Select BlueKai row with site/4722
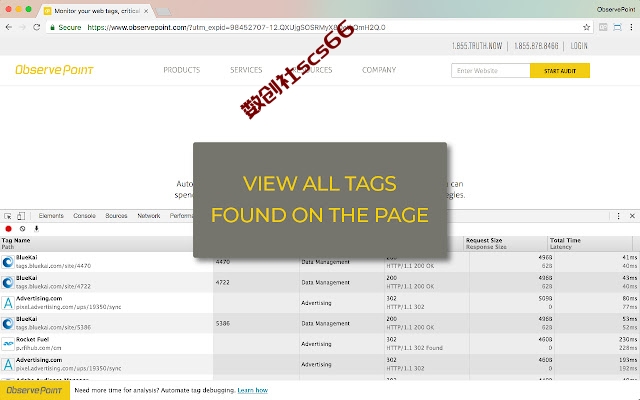The image size is (640, 400). [320, 282]
